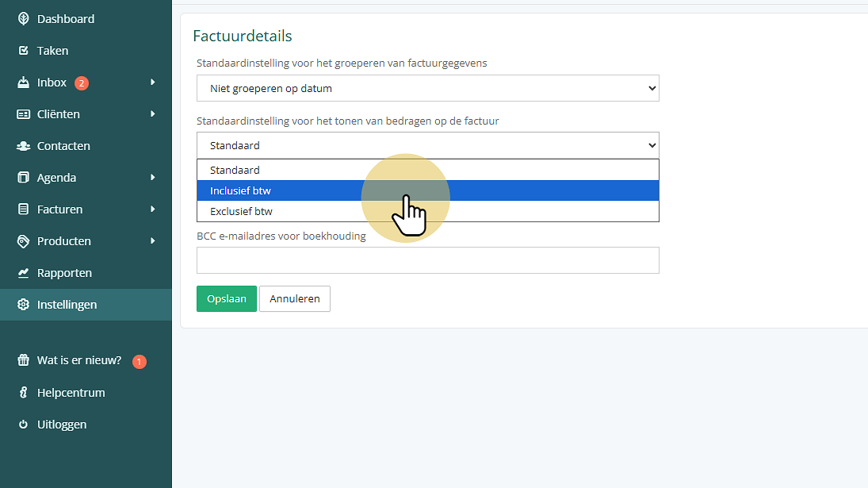Select 'Inclusief btw' option
Image resolution: width=868 pixels, height=488 pixels.
point(428,190)
